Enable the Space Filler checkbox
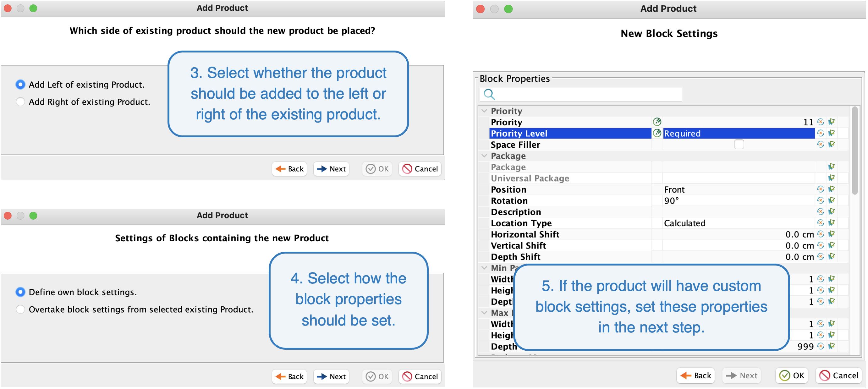The width and height of the screenshot is (868, 389). 739,145
